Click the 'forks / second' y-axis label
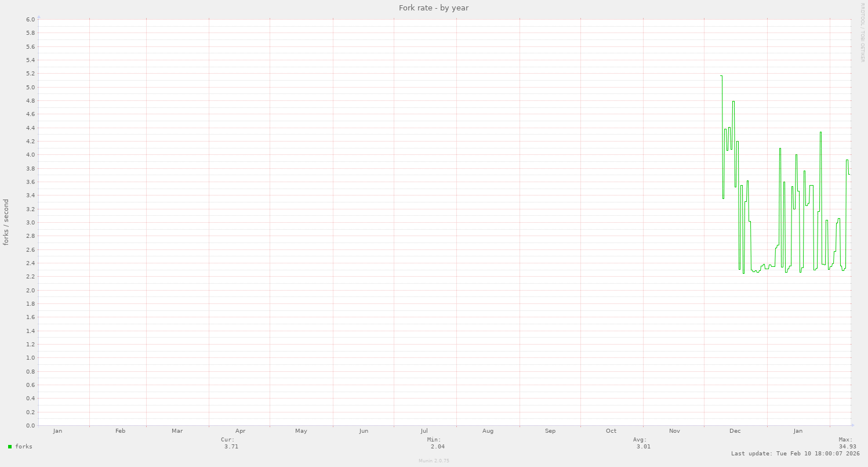Screen dimensions: 868x467 [6, 222]
